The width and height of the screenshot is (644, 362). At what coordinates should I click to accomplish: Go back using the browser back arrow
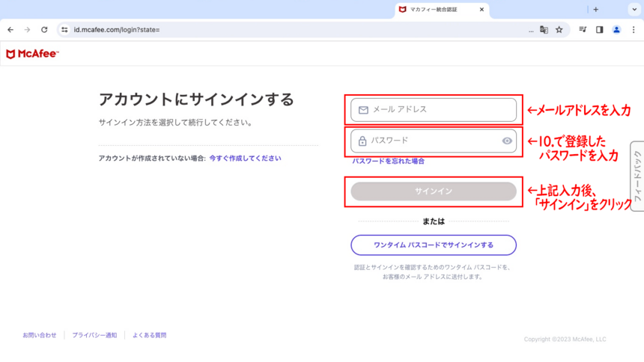[10, 30]
